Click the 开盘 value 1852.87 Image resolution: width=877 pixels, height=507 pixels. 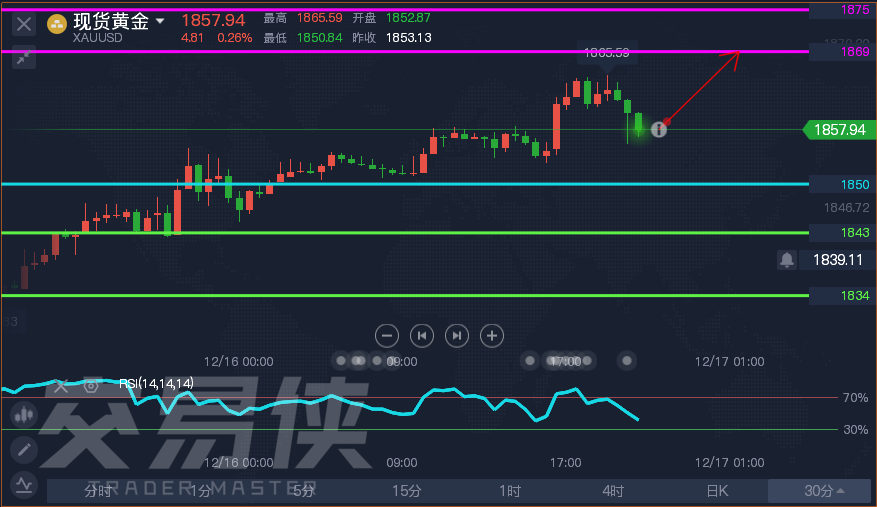408,18
